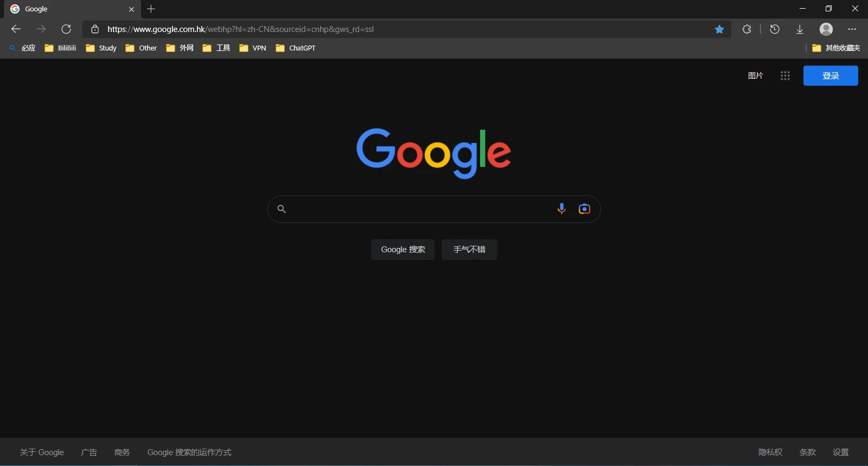Open the 其他收藏夹 folder
868x466 pixels.
pyautogui.click(x=836, y=48)
